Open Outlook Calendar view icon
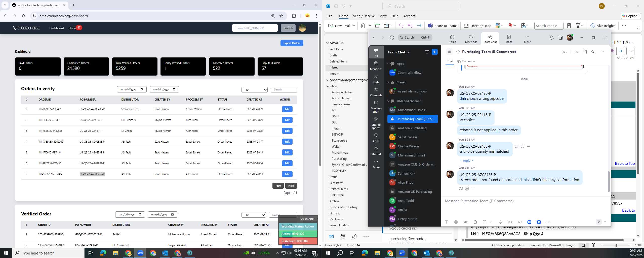Viewport: 644px width, 258px height. tap(343, 237)
